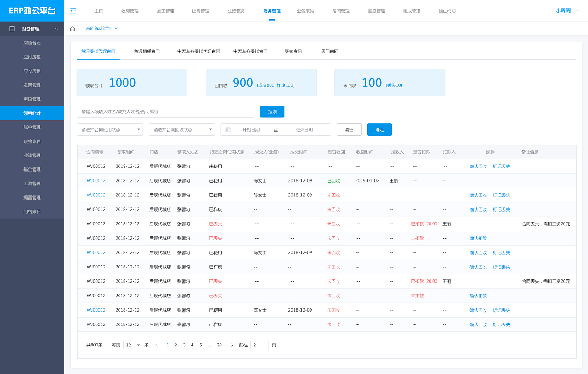This screenshot has height=374, width=588.
Task: Go to previous page arrow in pagination
Action: [157, 345]
